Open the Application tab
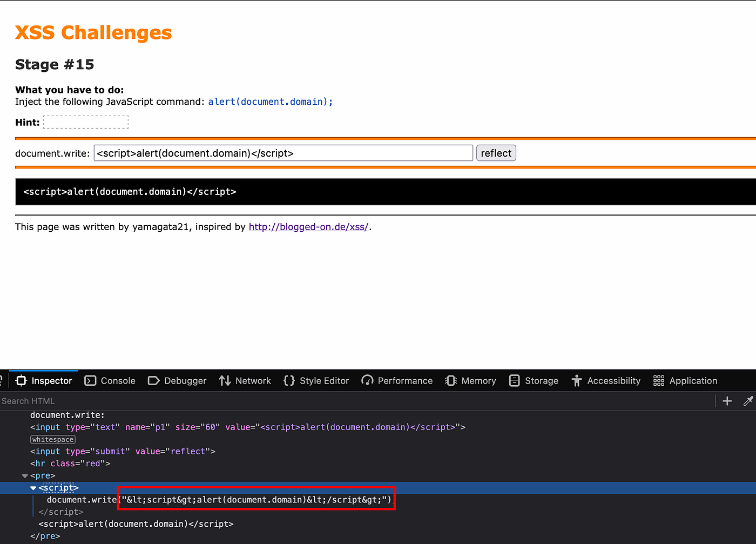 pyautogui.click(x=685, y=381)
